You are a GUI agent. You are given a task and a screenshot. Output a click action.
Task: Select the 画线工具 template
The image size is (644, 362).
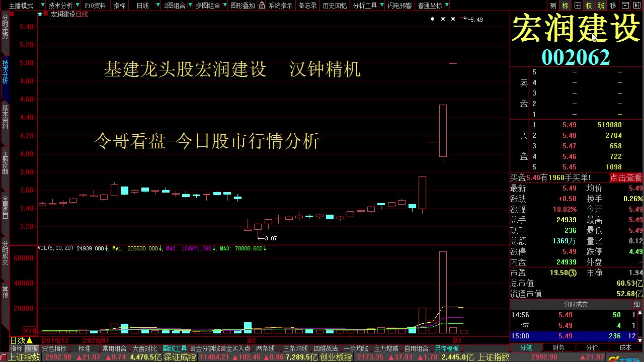pyautogui.click(x=175, y=348)
